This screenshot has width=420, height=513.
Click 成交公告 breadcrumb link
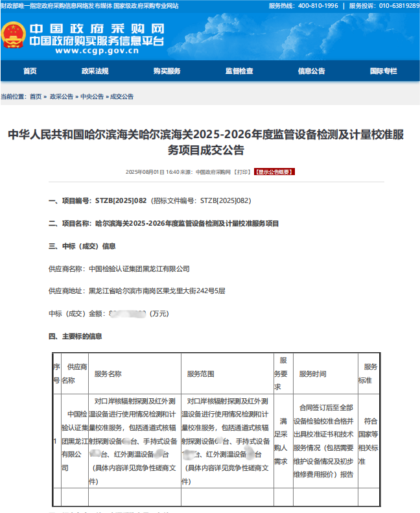click(122, 97)
